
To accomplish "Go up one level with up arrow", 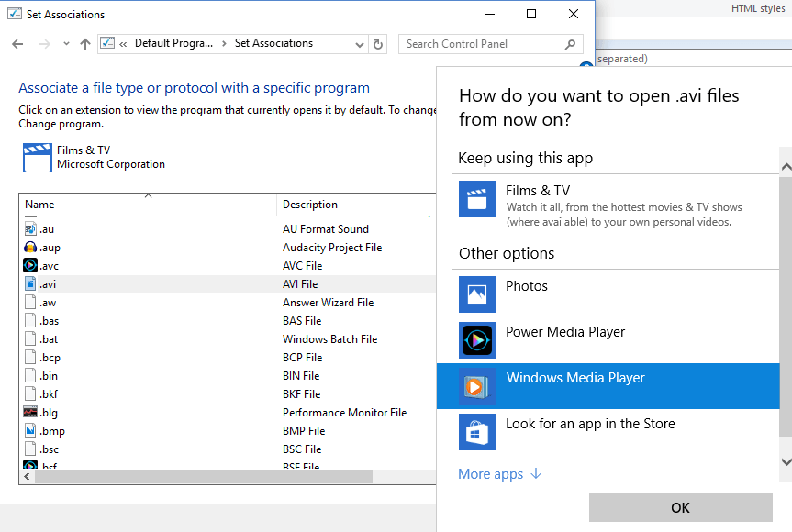I will coord(85,44).
